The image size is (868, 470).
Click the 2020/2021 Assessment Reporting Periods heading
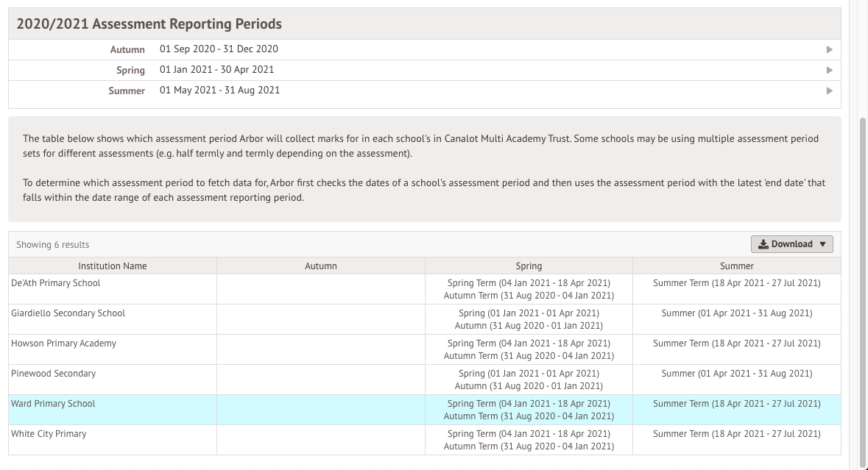click(x=149, y=24)
